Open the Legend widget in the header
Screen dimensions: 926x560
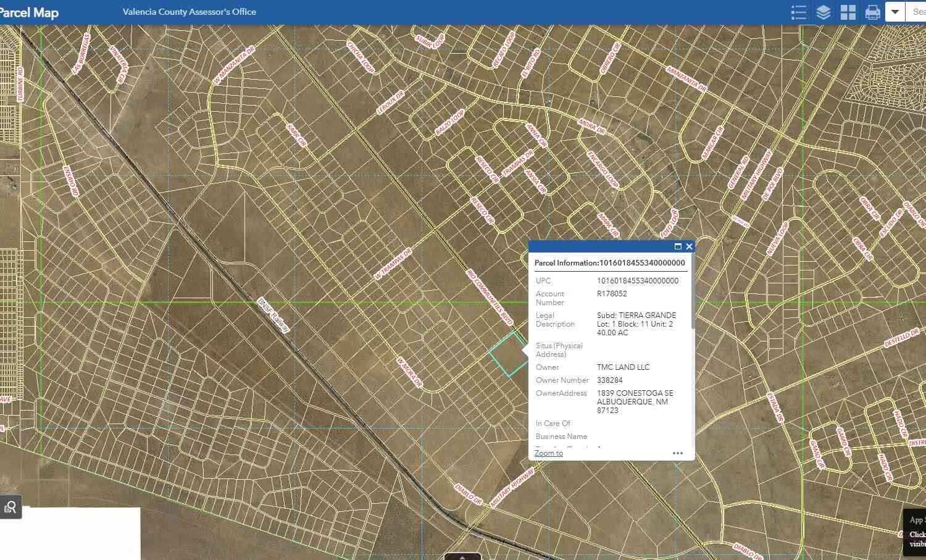[799, 12]
